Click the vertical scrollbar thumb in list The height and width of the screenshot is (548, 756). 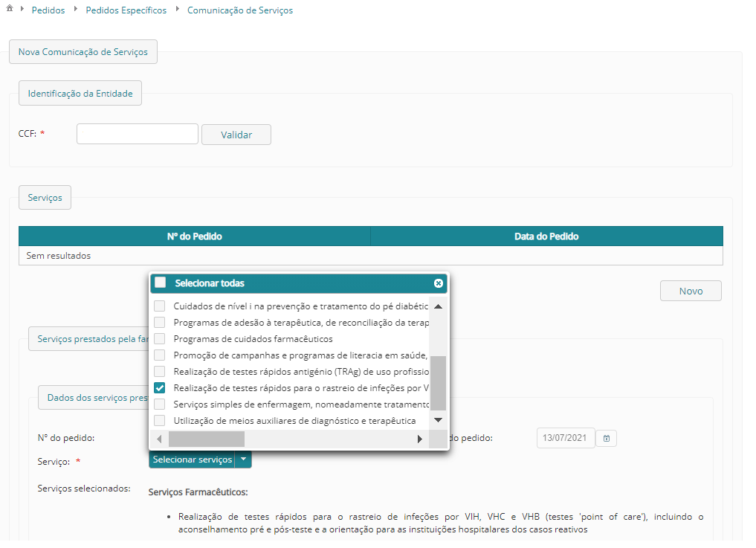[438, 383]
